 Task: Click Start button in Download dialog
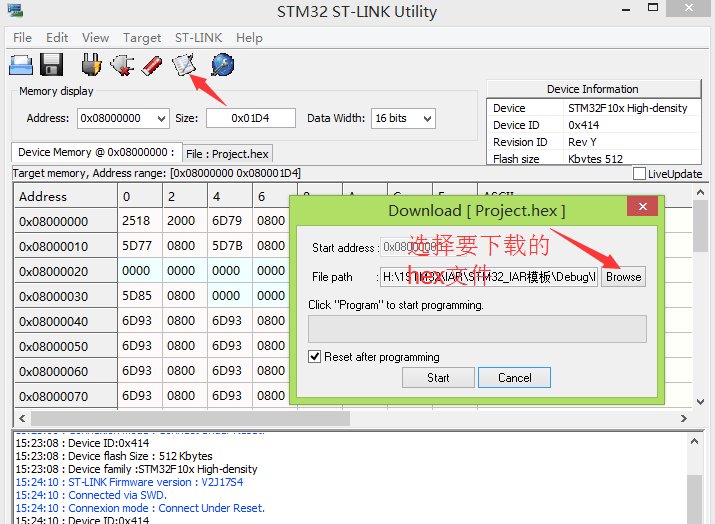438,378
